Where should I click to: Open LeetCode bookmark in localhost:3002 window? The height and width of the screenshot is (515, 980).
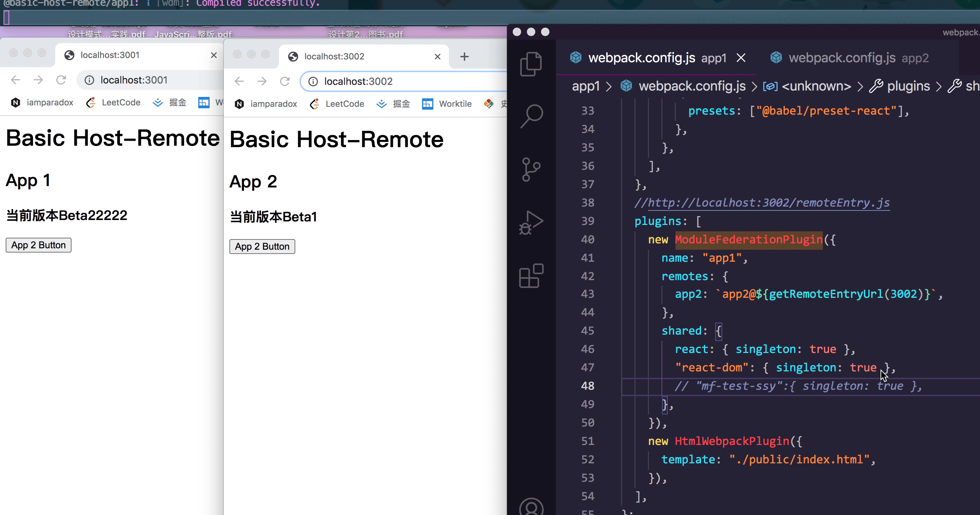(x=337, y=104)
